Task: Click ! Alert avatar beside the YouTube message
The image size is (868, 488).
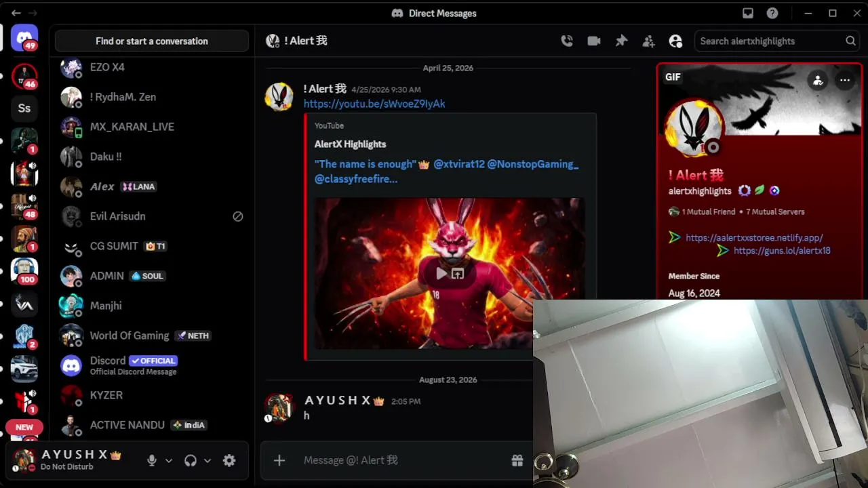Action: [279, 96]
